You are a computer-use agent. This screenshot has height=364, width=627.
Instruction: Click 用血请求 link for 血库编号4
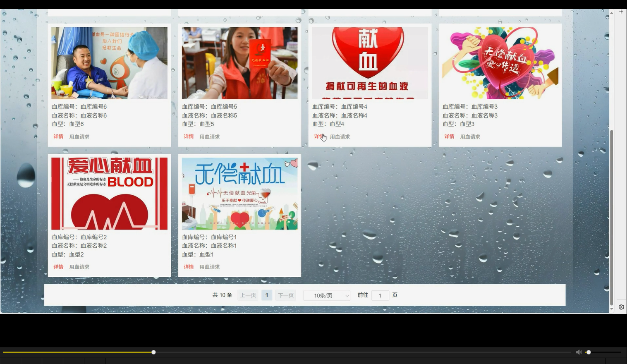[x=340, y=136]
